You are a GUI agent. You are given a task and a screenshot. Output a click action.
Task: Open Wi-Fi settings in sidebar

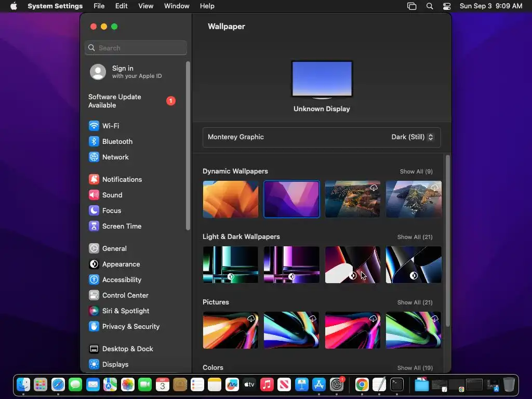[103, 126]
